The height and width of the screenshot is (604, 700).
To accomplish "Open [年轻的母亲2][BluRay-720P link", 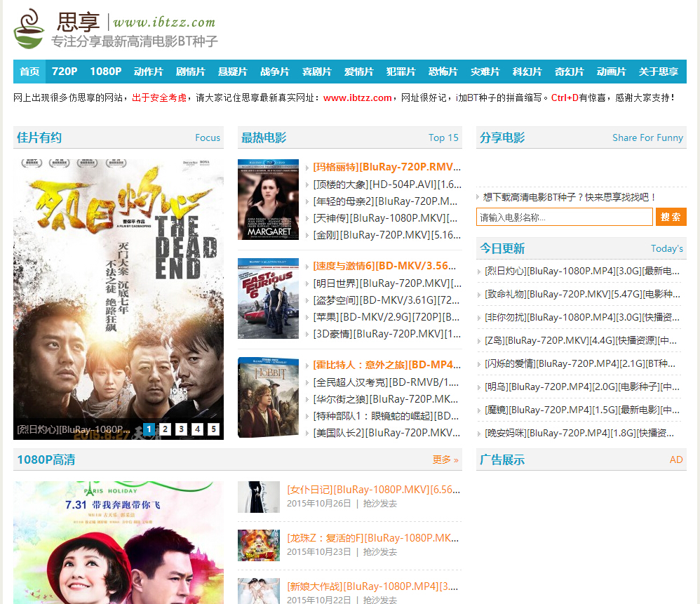I will pyautogui.click(x=385, y=201).
